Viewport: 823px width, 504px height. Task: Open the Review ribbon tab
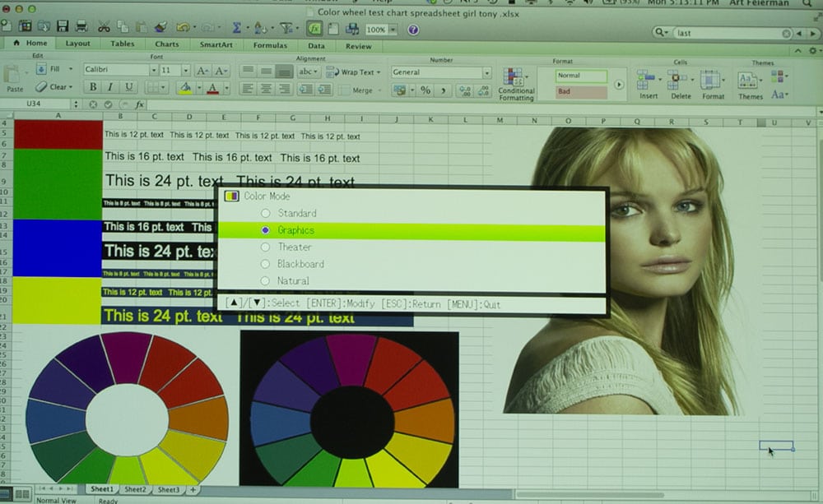pos(359,47)
